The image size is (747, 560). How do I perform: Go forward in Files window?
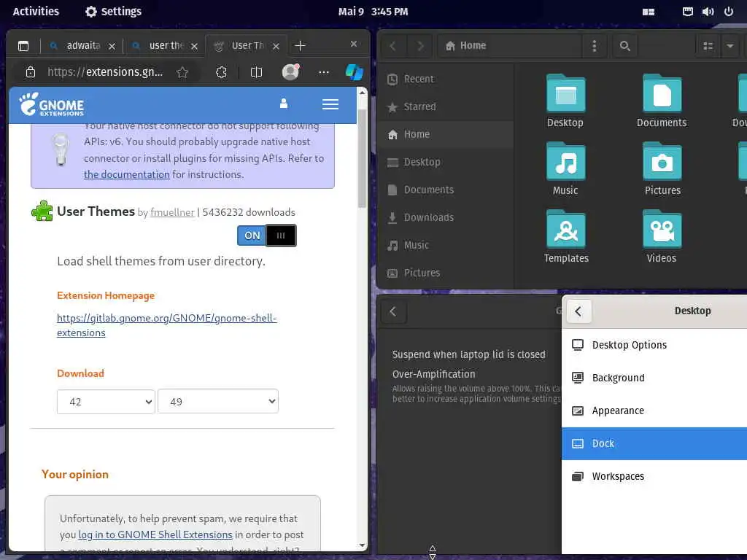419,46
